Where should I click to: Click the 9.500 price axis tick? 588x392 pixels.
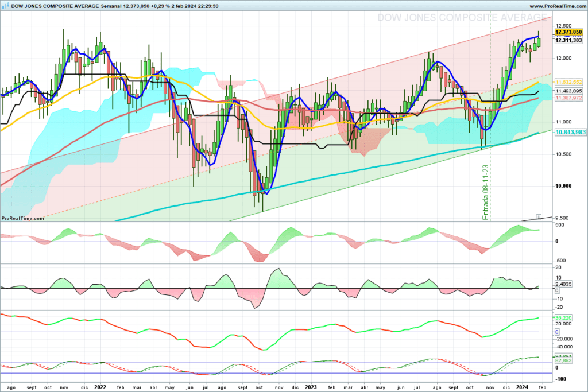point(563,218)
